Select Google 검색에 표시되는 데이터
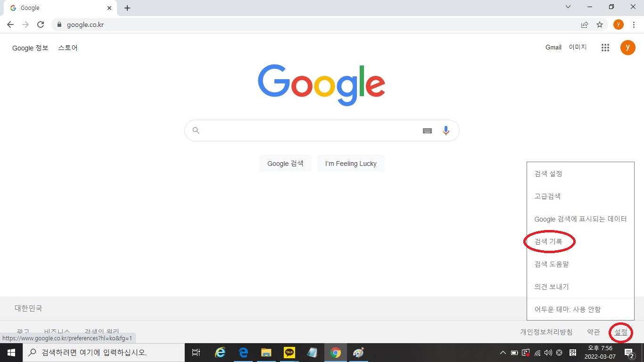This screenshot has width=644, height=362. coord(580,219)
